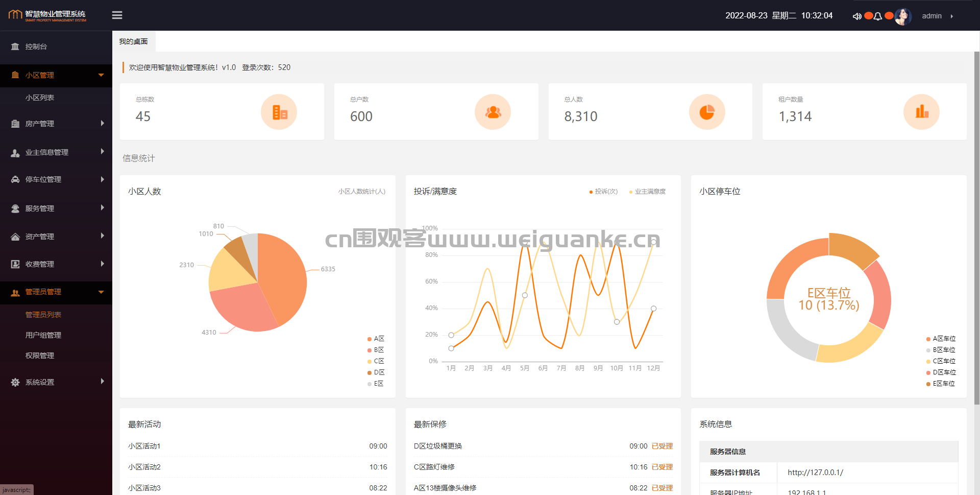Viewport: 980px width, 495px height.
Task: Toggle the 投诉(次) legend series
Action: pos(603,192)
